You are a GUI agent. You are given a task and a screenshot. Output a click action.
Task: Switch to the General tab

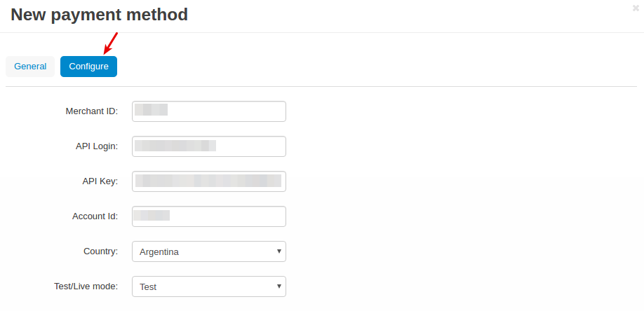tap(30, 67)
